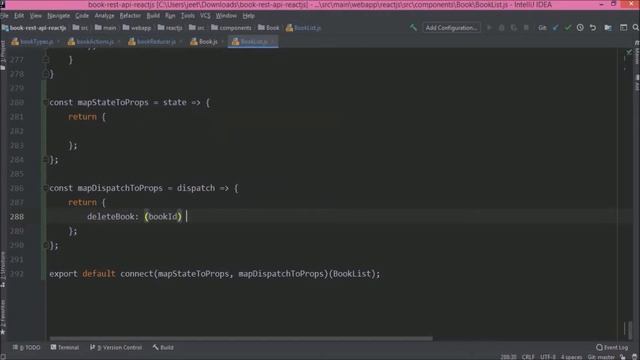Click the Run with Coverage icon
The image size is (640, 360).
point(514,28)
